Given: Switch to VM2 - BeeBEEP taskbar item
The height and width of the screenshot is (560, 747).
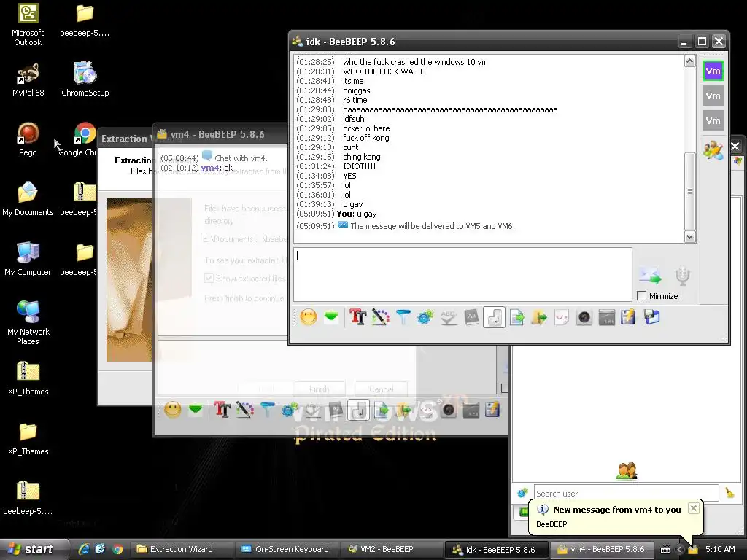Looking at the screenshot, I should [391, 549].
